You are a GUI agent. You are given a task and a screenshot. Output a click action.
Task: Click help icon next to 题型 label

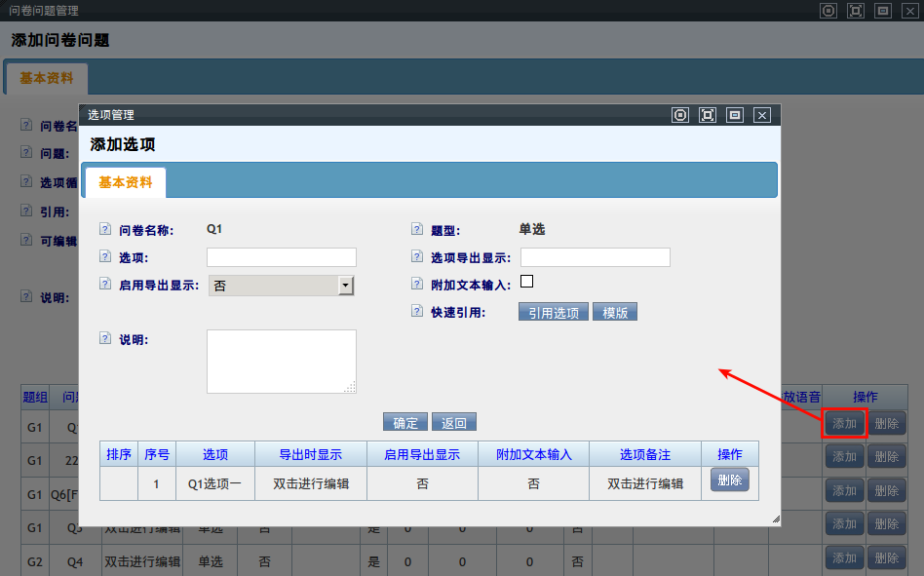pos(417,231)
